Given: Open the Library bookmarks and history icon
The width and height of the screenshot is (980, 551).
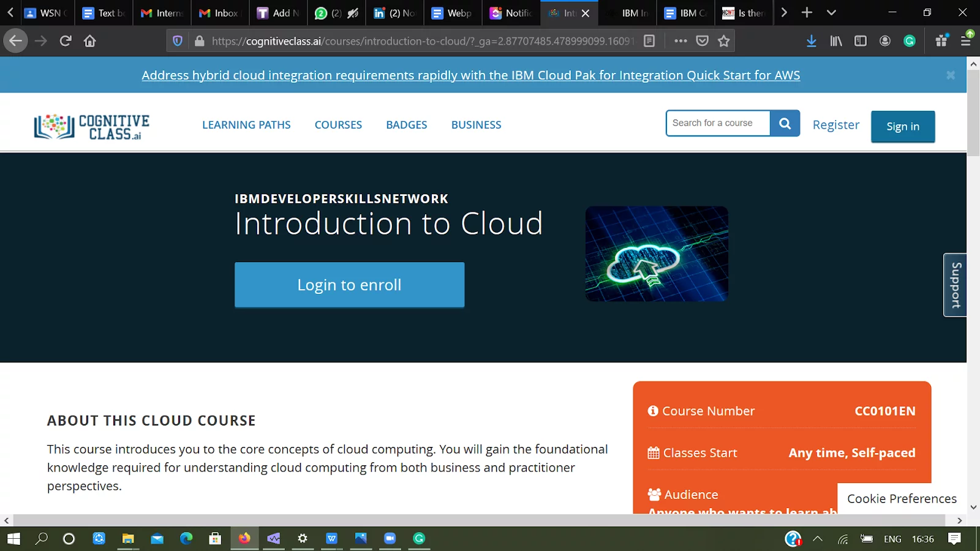Looking at the screenshot, I should tap(836, 41).
